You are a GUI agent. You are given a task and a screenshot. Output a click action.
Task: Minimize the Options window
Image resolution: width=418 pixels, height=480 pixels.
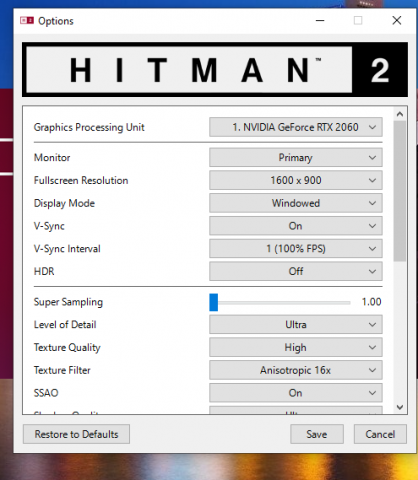tap(320, 21)
